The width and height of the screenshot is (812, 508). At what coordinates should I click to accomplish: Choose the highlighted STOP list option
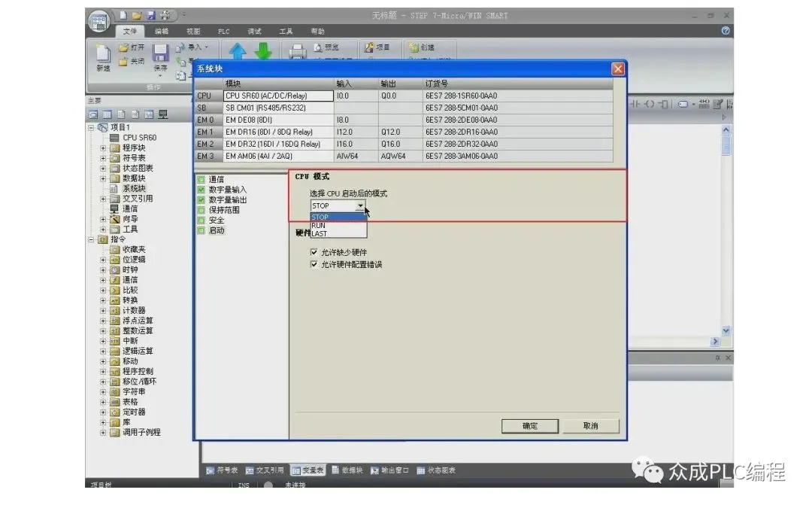pyautogui.click(x=338, y=217)
